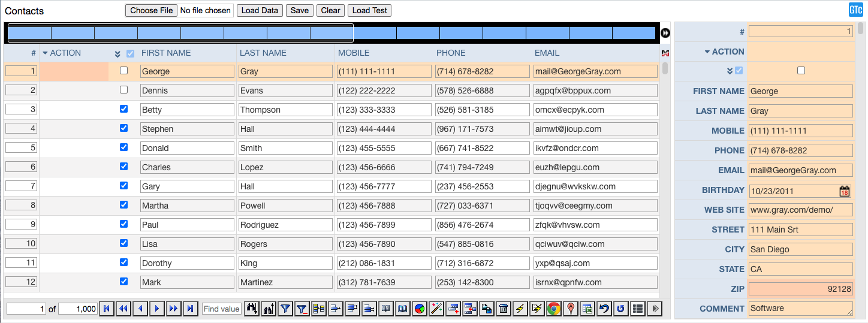
Task: Click the pie chart icon
Action: 420,309
